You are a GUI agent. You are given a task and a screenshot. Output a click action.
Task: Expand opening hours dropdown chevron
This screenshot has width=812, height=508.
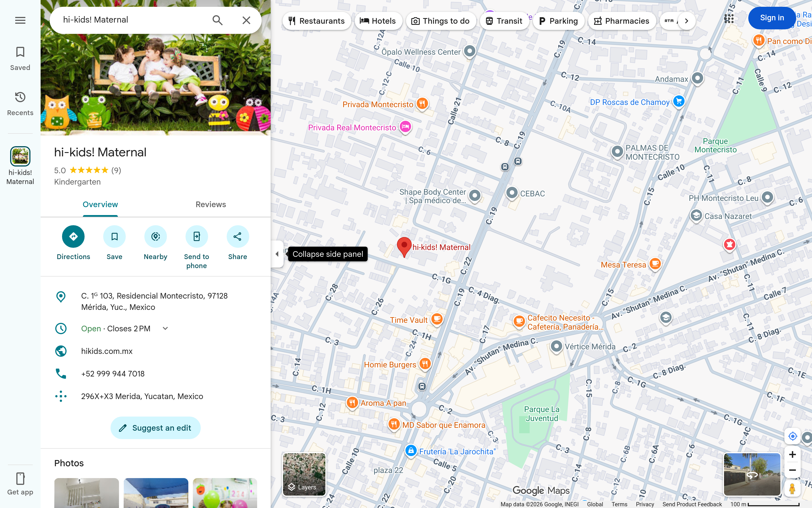tap(165, 329)
